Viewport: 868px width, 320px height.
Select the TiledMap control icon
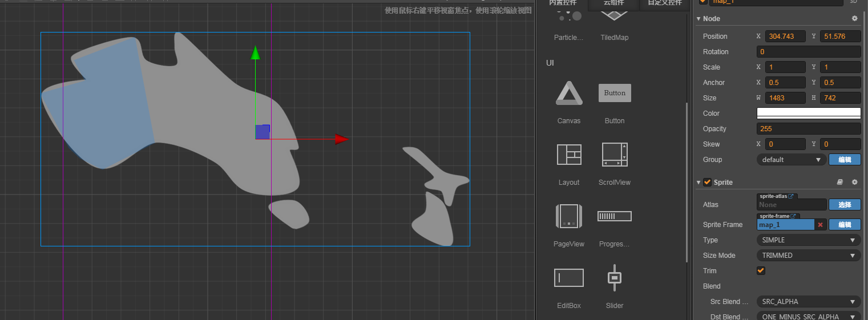click(615, 16)
